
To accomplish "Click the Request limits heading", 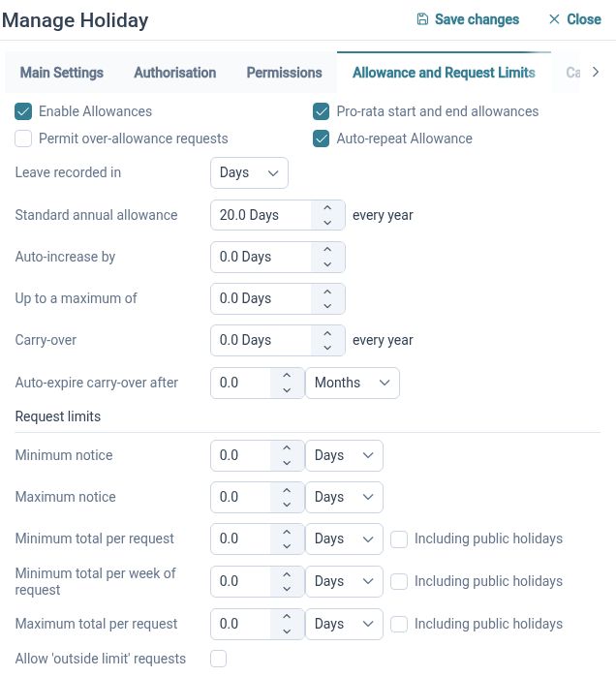I will [58, 416].
